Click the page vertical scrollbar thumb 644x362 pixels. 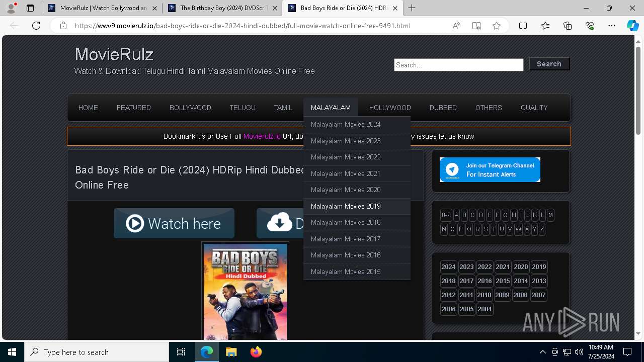point(638,90)
